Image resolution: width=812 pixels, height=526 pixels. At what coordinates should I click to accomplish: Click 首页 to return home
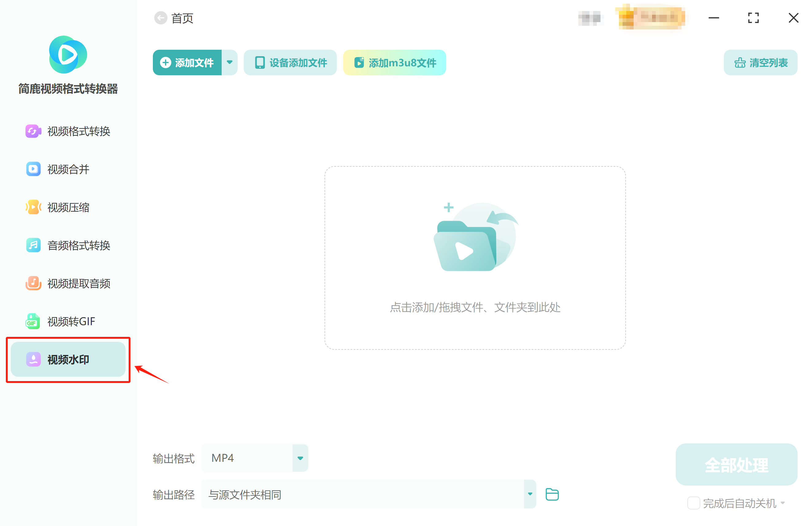point(182,18)
